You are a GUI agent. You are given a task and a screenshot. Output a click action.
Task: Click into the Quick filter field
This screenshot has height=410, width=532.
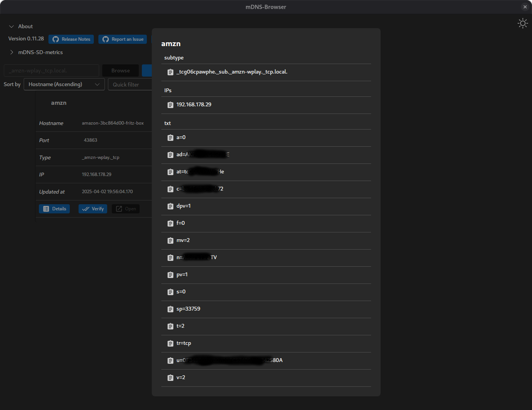coord(130,85)
